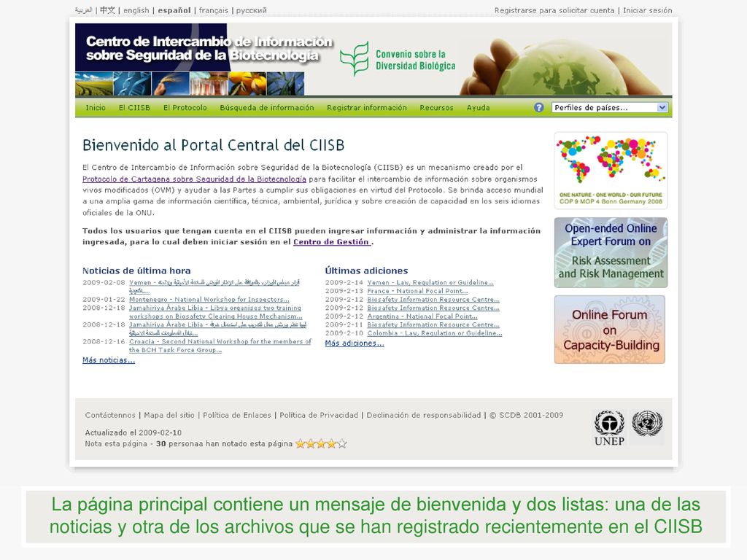Viewport: 747px width, 560px height.
Task: Switch language to français
Action: 214,10
